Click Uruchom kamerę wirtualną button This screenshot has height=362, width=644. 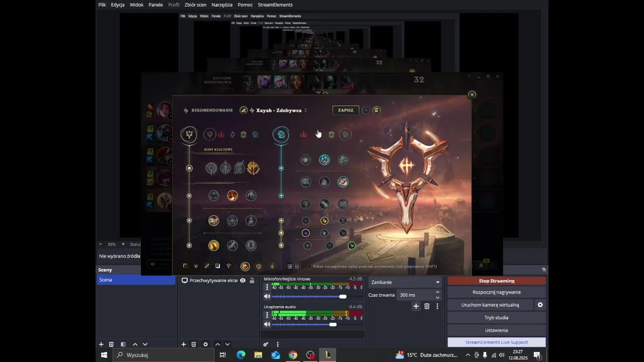click(490, 305)
